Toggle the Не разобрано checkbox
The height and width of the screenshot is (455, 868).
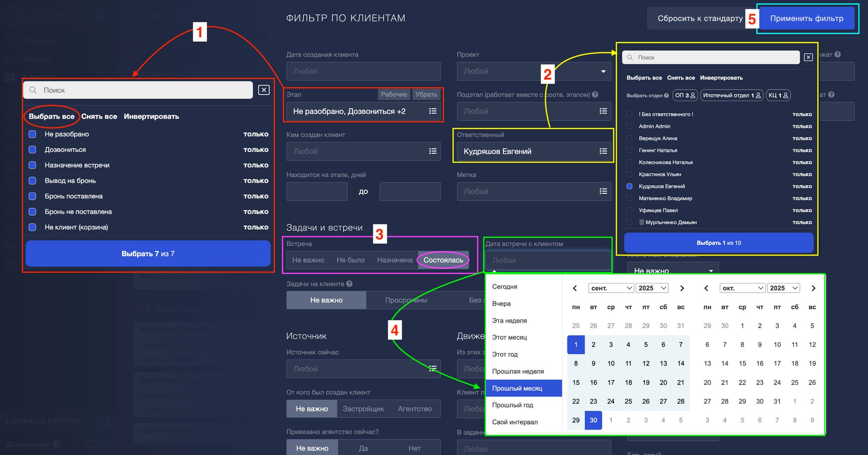click(32, 134)
